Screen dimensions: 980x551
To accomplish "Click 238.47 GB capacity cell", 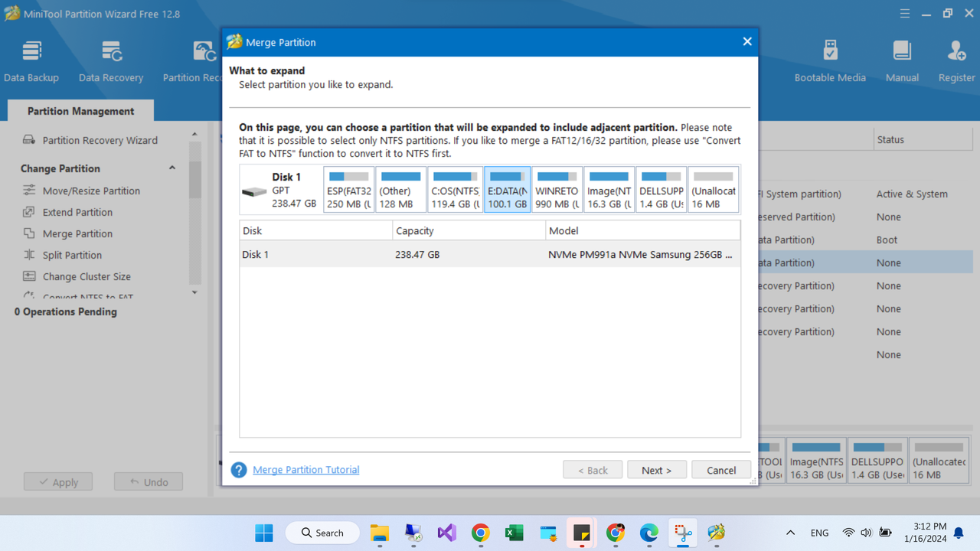I will [x=417, y=254].
